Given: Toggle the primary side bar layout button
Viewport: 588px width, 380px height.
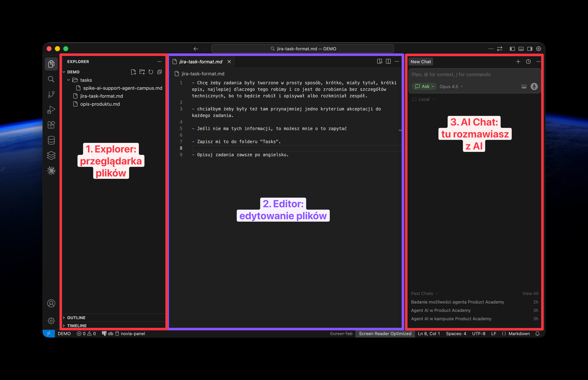Looking at the screenshot, I should 512,49.
